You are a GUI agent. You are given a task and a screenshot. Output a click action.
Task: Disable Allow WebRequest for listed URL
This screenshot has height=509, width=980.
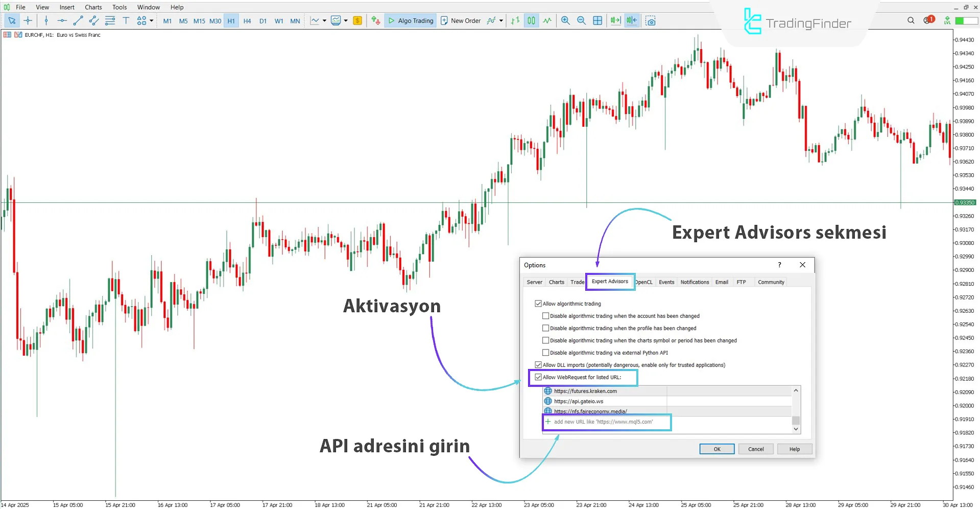click(538, 377)
